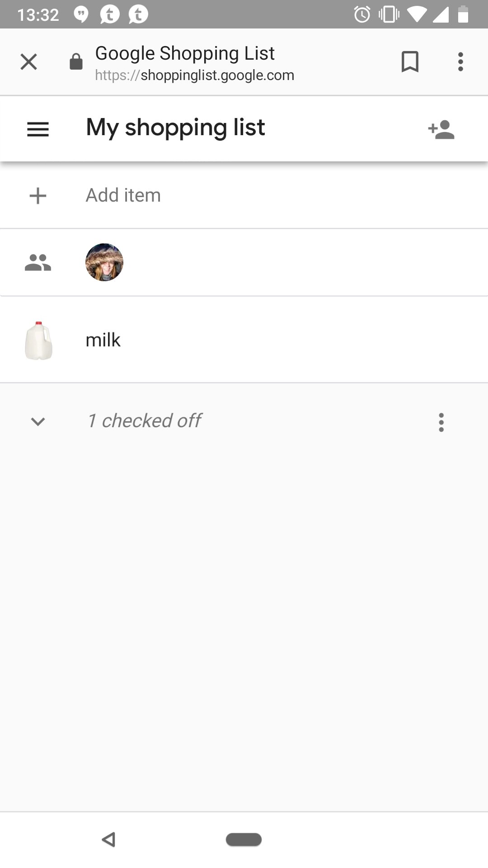488x868 pixels.
Task: Tap the home pill navigation button
Action: [x=244, y=840]
